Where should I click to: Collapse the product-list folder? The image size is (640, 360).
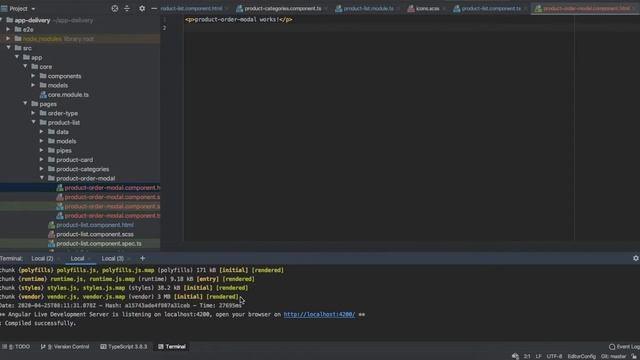click(34, 122)
